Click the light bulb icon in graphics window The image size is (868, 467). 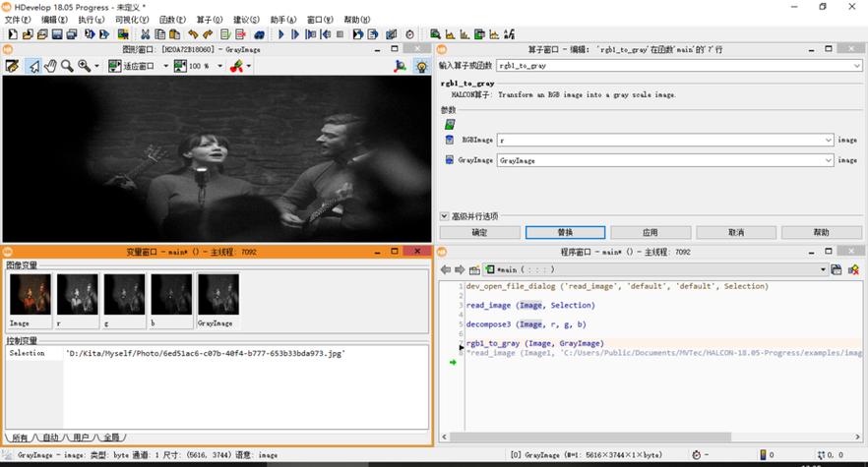421,66
